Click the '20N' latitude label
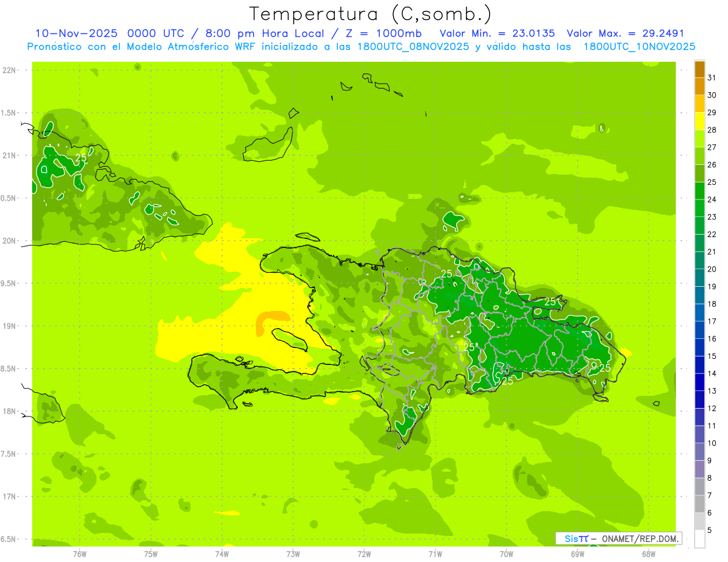Image resolution: width=728 pixels, height=562 pixels. 9,241
